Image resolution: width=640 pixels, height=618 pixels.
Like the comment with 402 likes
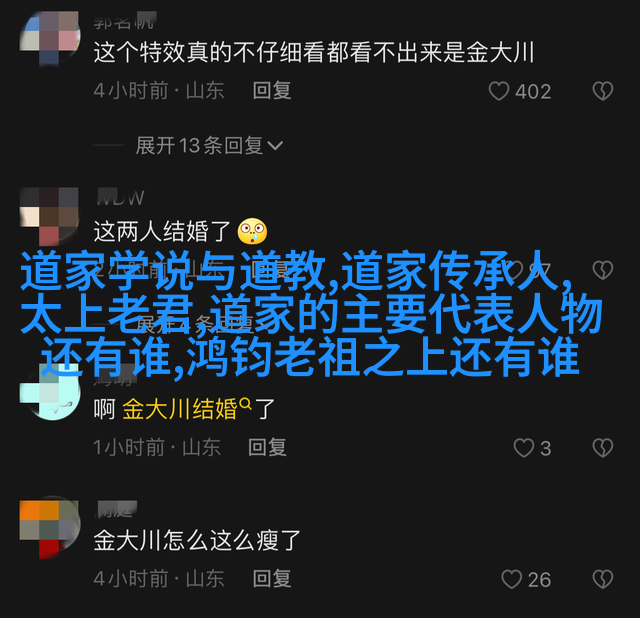(499, 91)
